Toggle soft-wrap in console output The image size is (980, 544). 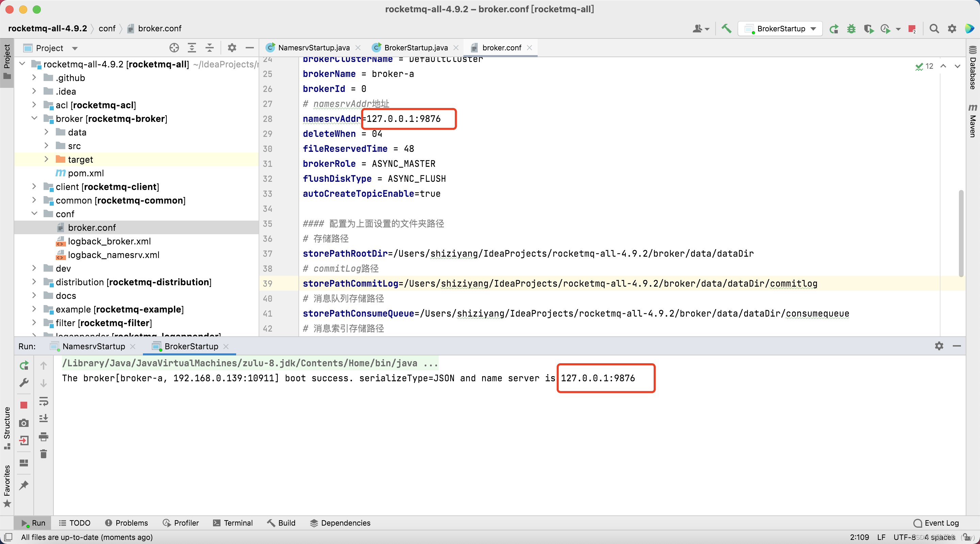44,401
